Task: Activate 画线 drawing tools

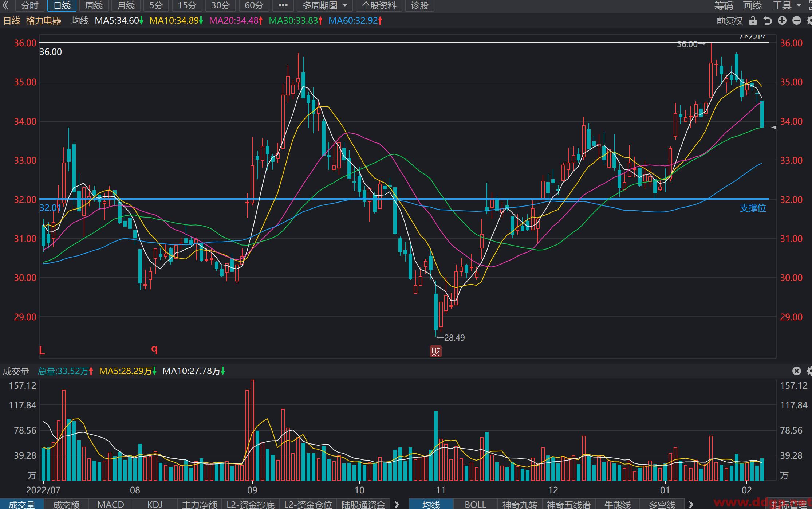Action: pos(752,5)
